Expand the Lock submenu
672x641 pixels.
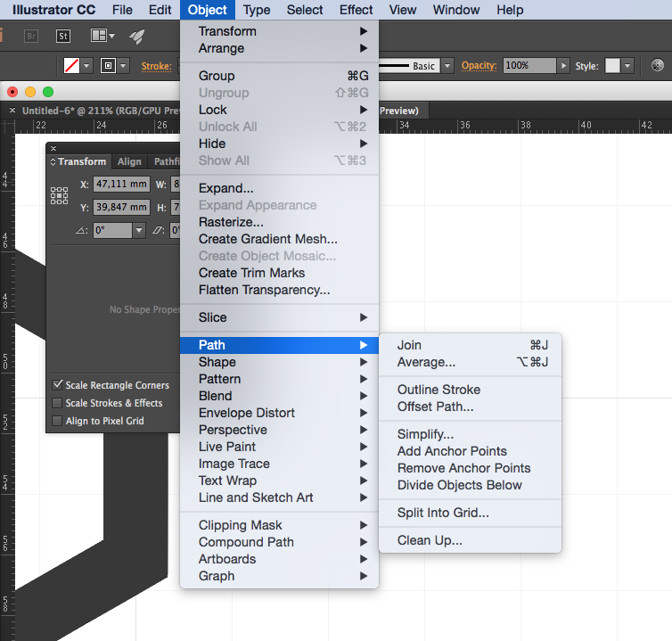tap(280, 110)
